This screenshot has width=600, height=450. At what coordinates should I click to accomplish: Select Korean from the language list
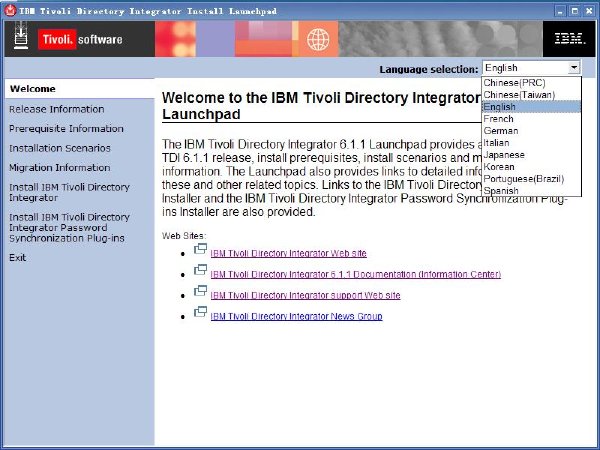pos(532,167)
